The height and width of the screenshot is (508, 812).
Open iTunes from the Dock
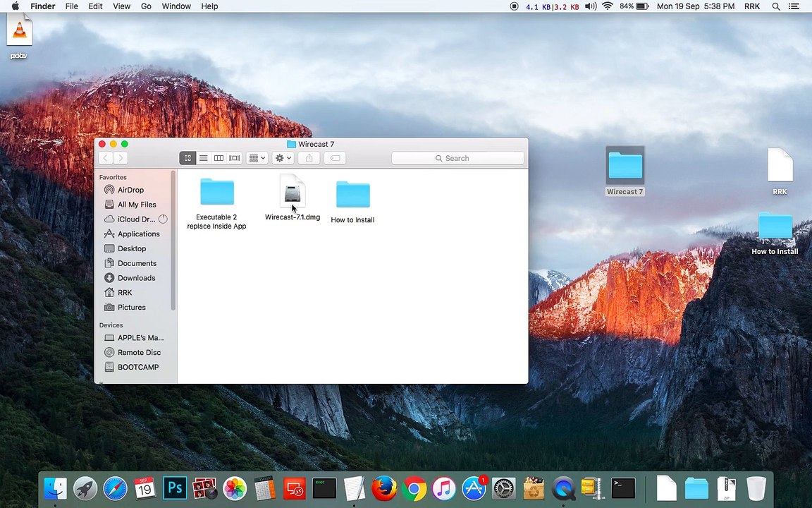click(444, 488)
